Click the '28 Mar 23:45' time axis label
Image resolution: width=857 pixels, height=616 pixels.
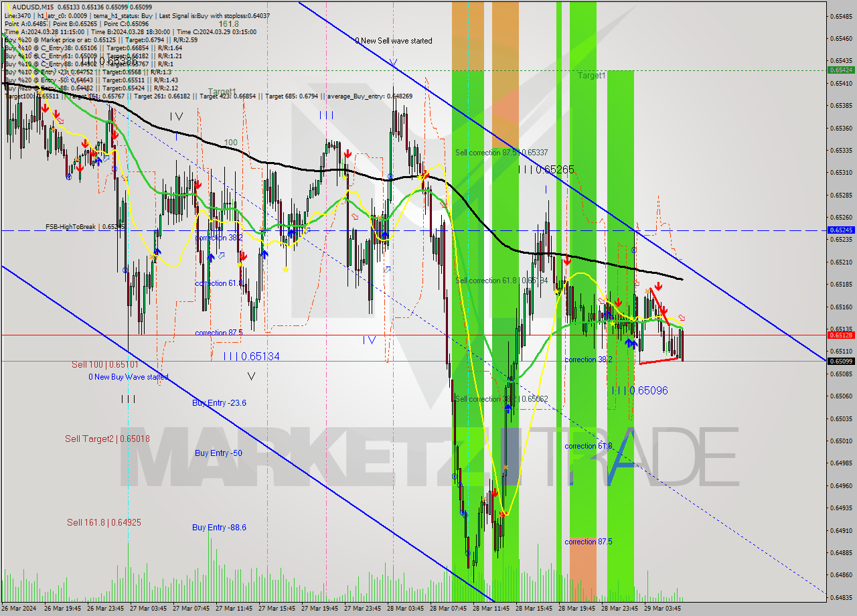coord(620,609)
